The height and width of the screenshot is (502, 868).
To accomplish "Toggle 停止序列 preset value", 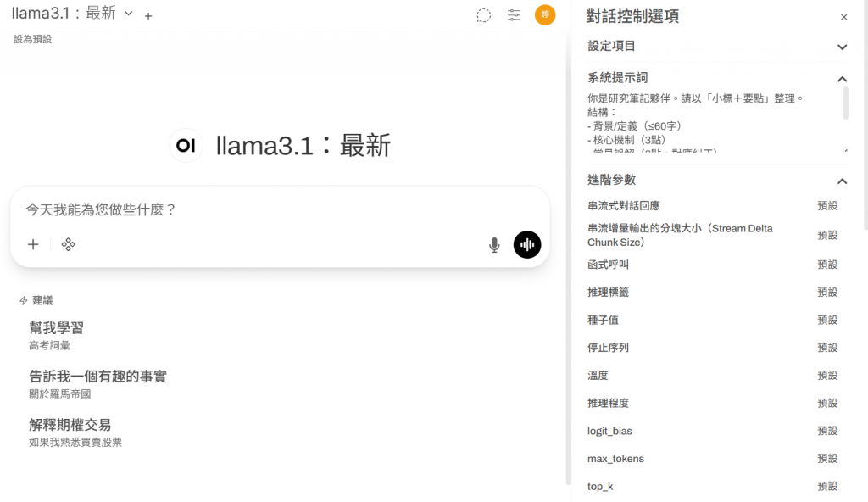I will click(827, 348).
